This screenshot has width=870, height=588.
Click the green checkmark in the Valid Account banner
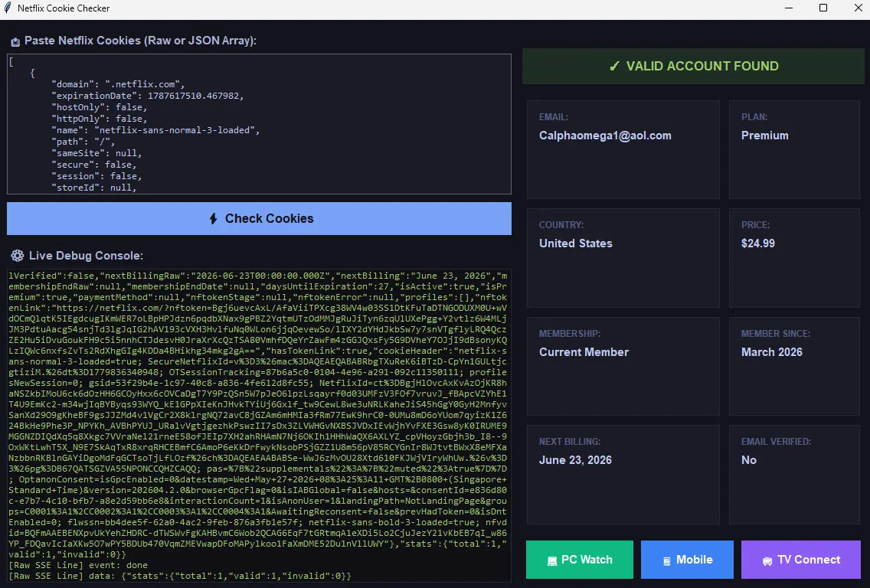pyautogui.click(x=614, y=66)
